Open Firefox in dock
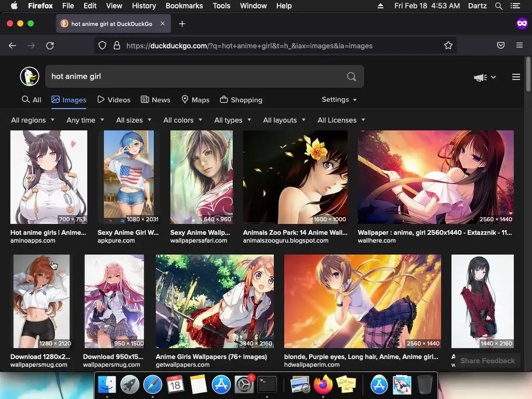This screenshot has width=532, height=399. click(323, 385)
